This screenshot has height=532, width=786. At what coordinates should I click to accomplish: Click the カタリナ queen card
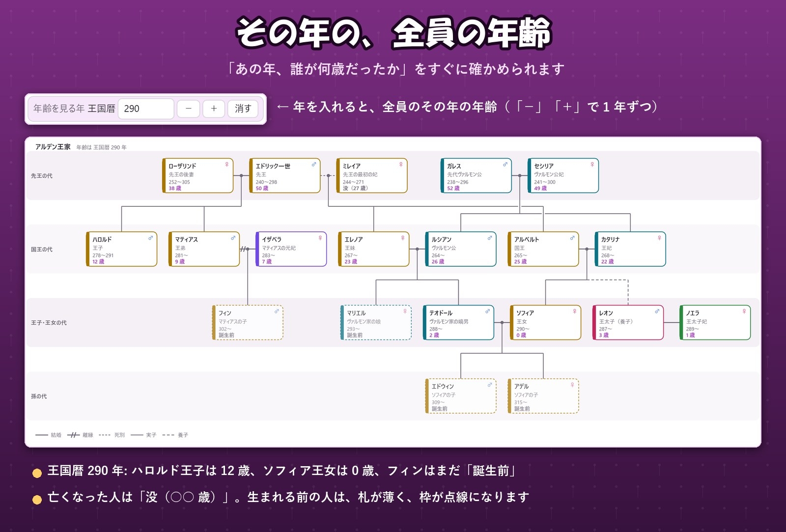click(x=630, y=249)
